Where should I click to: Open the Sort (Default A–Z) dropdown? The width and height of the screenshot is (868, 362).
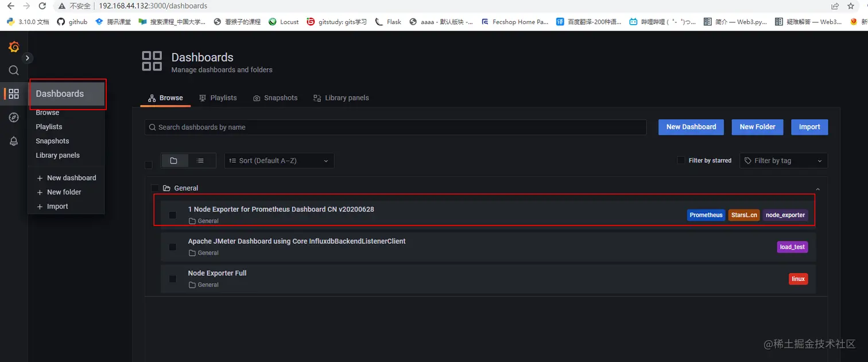[279, 161]
